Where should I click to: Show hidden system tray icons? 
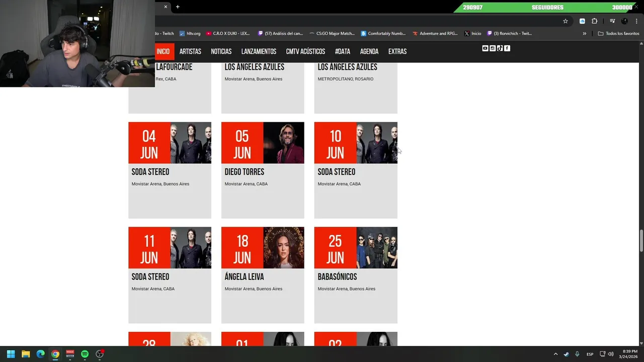555,354
